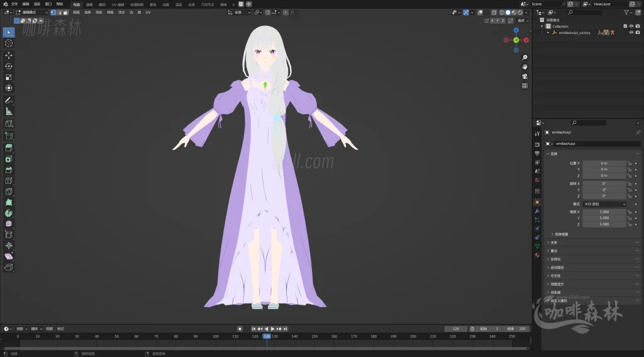644x357 pixels.
Task: Open the File menu
Action: tap(14, 4)
